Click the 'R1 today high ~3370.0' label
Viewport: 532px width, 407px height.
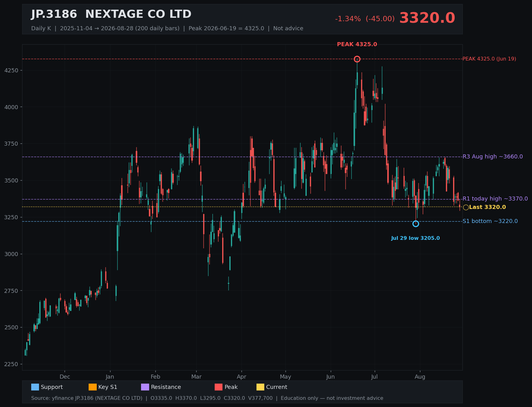495,199
